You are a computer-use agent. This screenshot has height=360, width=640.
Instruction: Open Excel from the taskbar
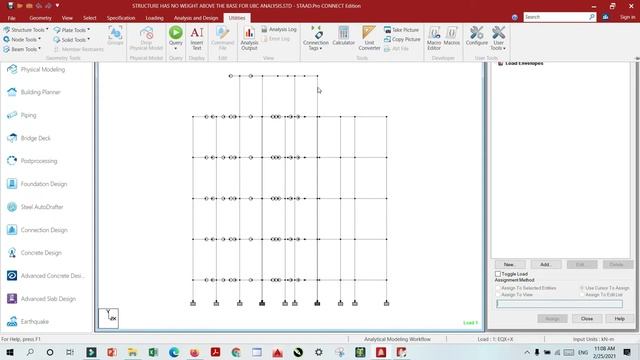[x=153, y=352]
